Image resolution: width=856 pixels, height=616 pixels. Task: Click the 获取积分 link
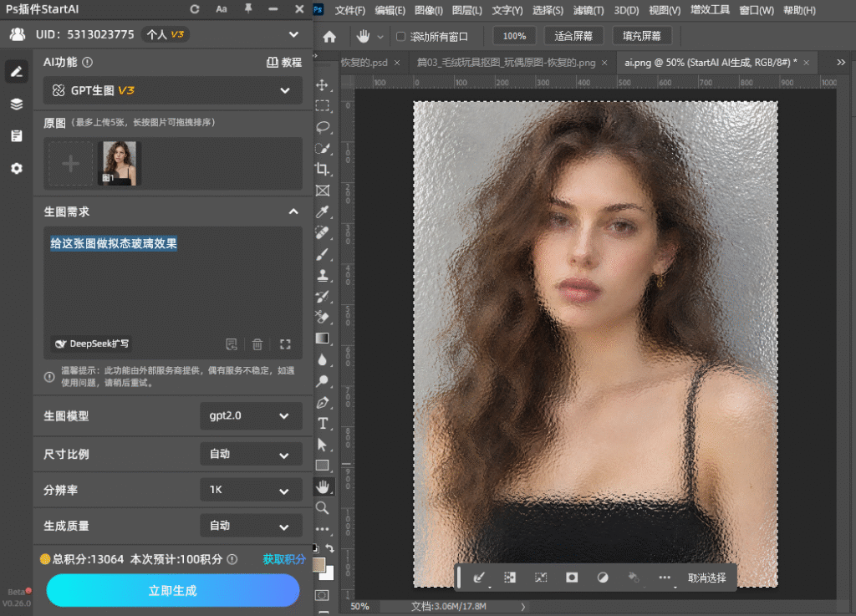point(284,559)
